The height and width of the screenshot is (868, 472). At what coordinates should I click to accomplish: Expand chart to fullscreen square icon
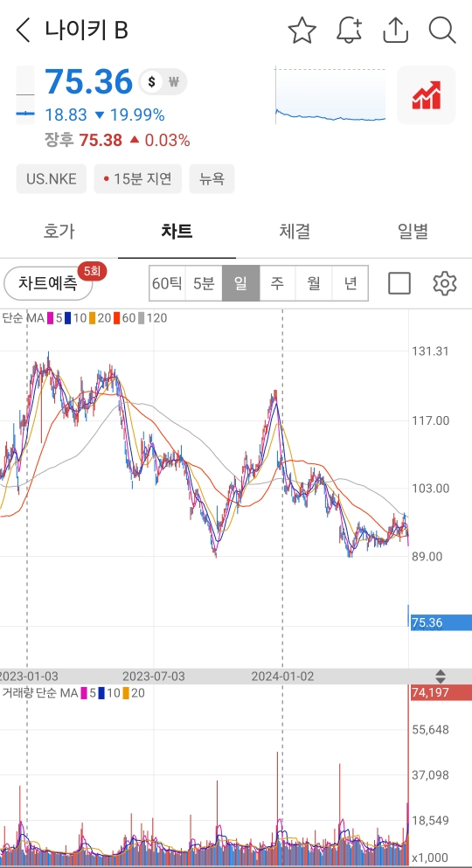(x=399, y=283)
